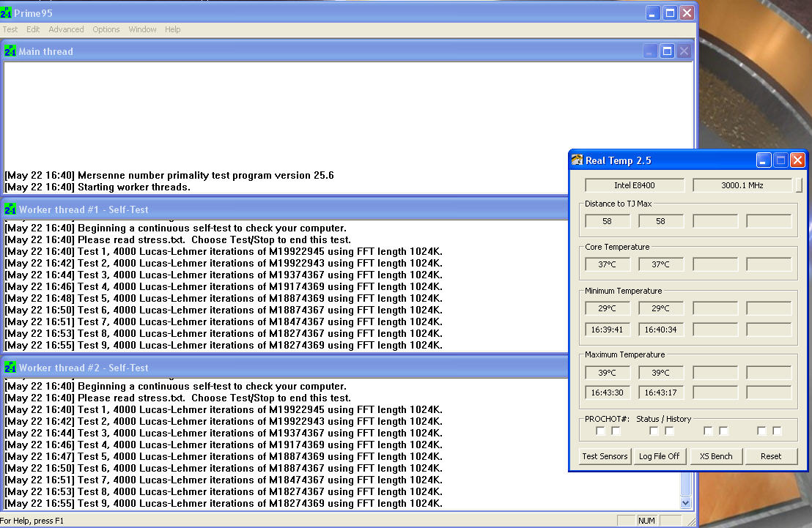Open the Advanced menu
Image resolution: width=812 pixels, height=528 pixels.
click(66, 29)
